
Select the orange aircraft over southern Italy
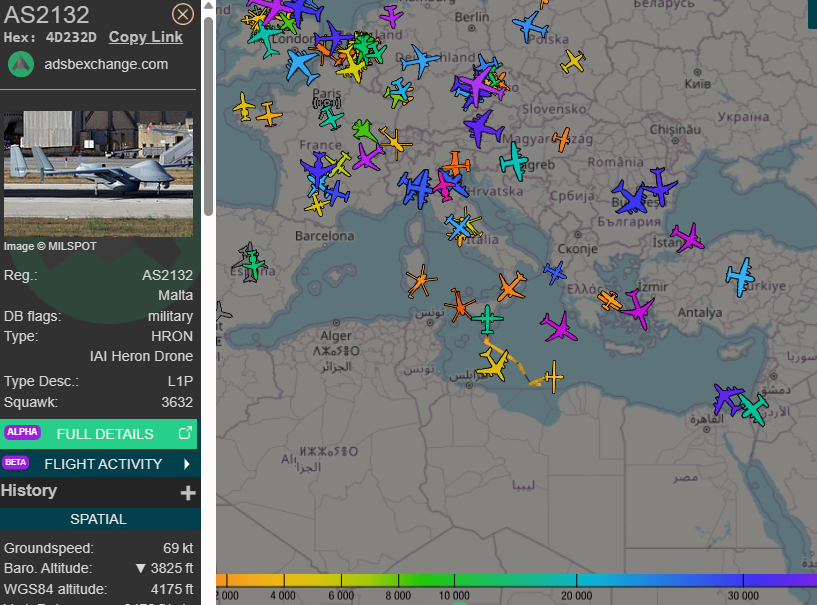tap(511, 286)
